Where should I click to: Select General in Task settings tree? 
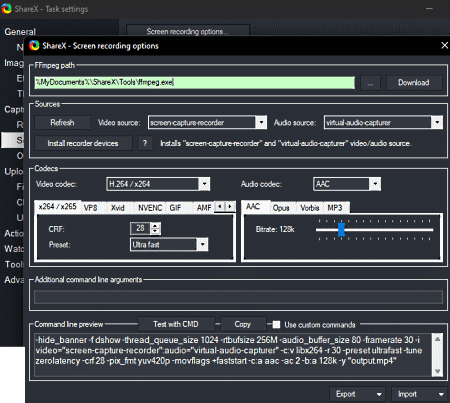pyautogui.click(x=20, y=32)
